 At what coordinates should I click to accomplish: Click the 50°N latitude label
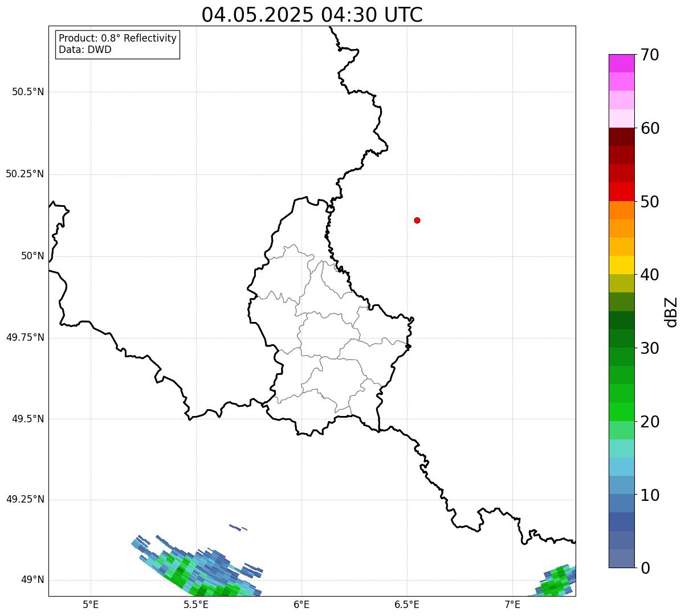click(x=32, y=256)
